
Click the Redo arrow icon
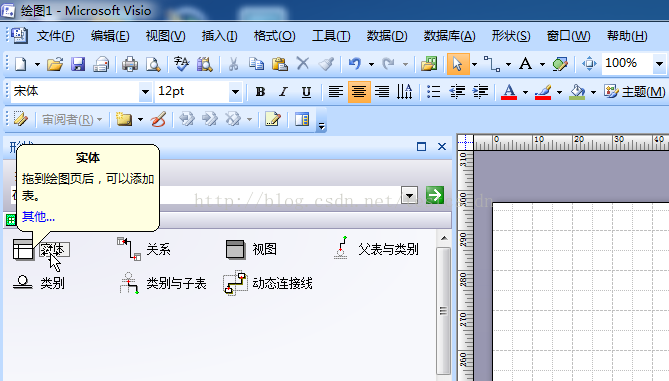(x=388, y=64)
